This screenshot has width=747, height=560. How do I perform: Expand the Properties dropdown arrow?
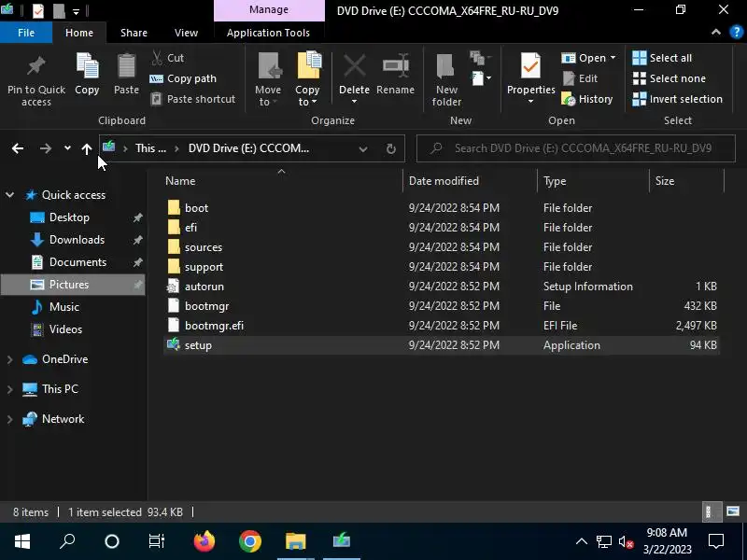(530, 102)
